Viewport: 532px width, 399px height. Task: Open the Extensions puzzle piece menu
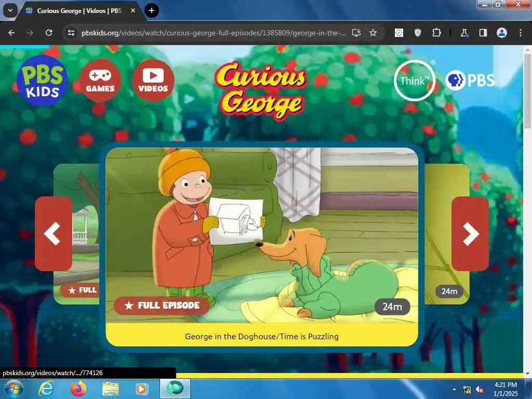click(436, 33)
